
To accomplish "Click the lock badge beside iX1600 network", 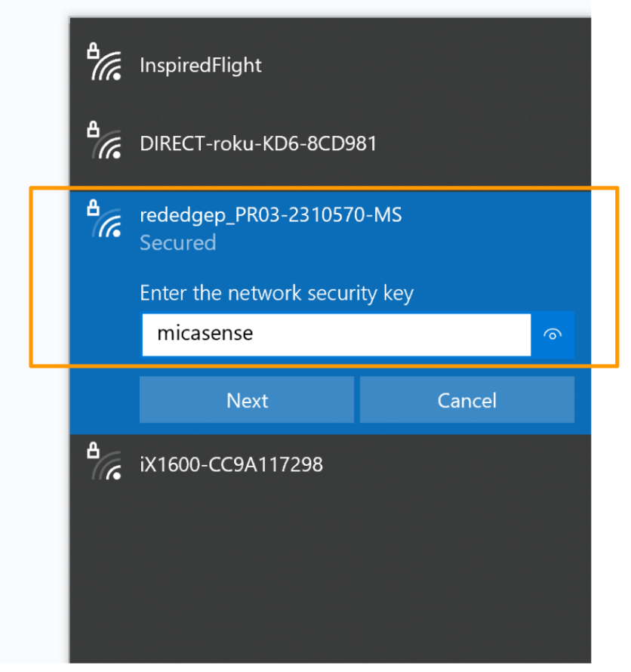I will pyautogui.click(x=93, y=450).
